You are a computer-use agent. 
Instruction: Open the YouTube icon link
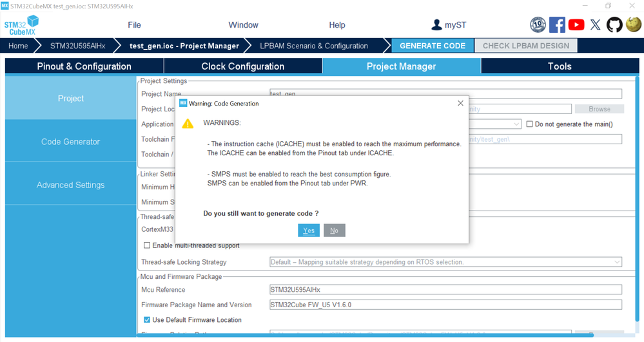pos(576,24)
